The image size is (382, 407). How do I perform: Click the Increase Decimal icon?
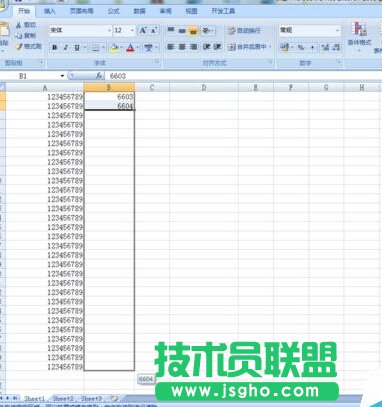[325, 48]
